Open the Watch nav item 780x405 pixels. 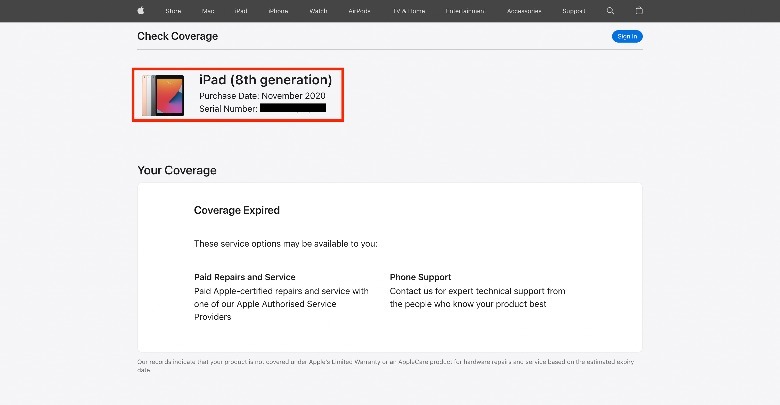[318, 11]
